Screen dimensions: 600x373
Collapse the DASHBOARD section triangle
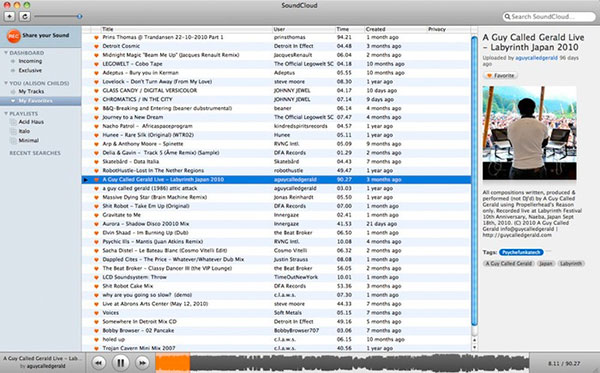(x=6, y=53)
